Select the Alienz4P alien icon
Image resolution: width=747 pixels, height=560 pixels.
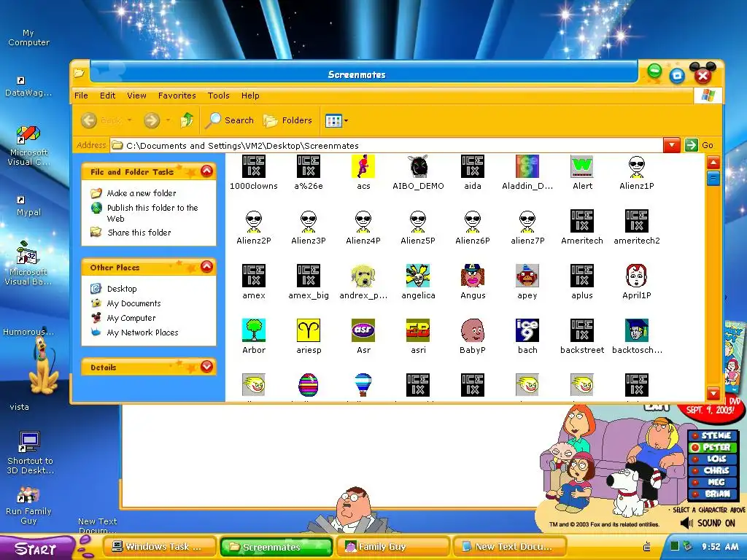pyautogui.click(x=363, y=221)
